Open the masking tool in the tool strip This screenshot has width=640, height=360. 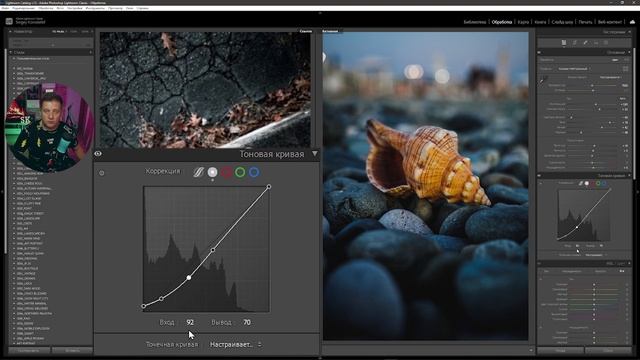[x=606, y=42]
